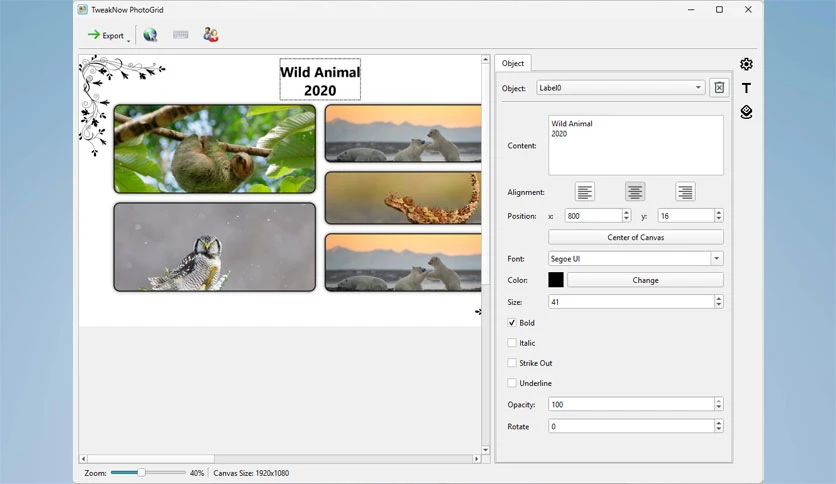The height and width of the screenshot is (484, 836).
Task: Click the horizontal scroll right arrow
Action: pos(477,458)
